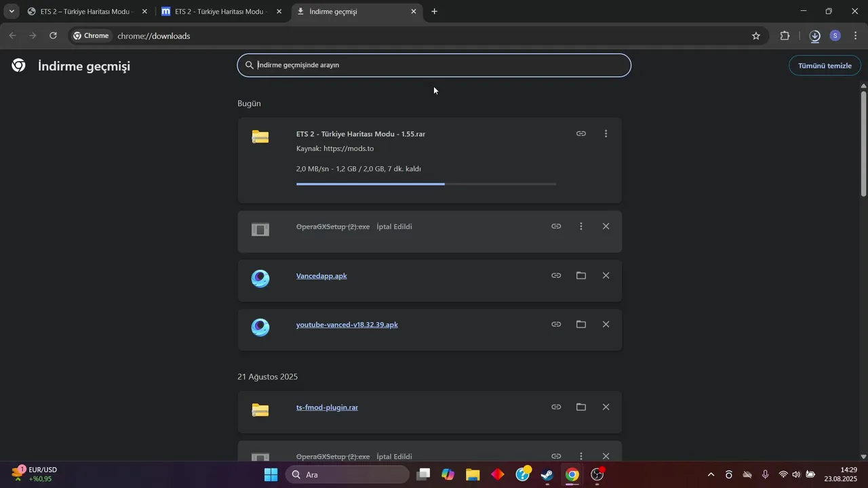Click Kaynak: https://mods.to source text
The width and height of the screenshot is (868, 488).
click(335, 148)
